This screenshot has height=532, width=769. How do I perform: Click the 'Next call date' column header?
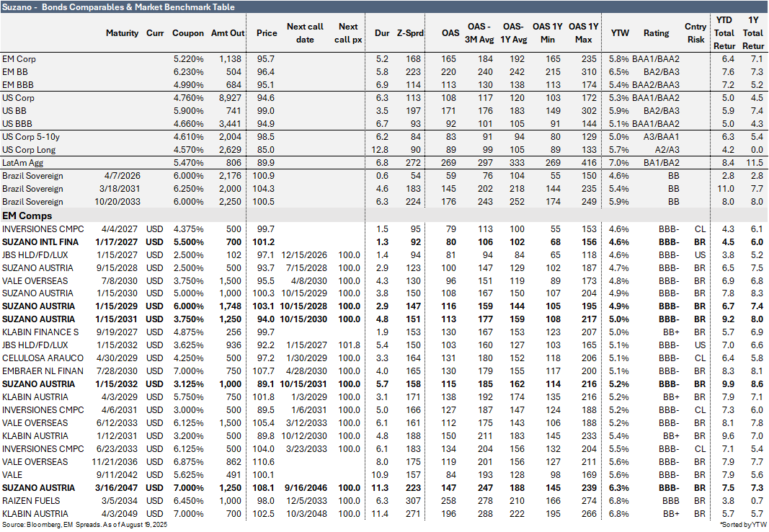(x=305, y=33)
